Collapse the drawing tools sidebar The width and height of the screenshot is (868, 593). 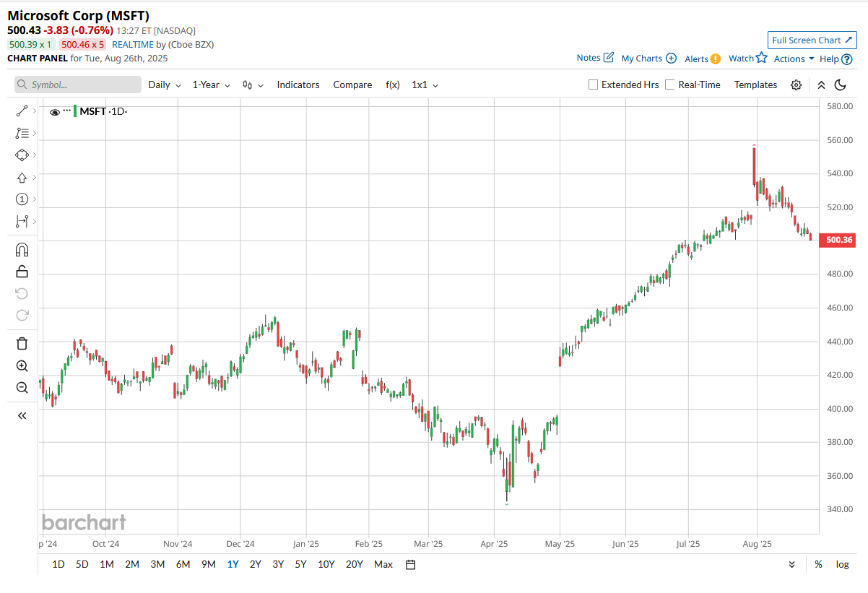[x=22, y=415]
